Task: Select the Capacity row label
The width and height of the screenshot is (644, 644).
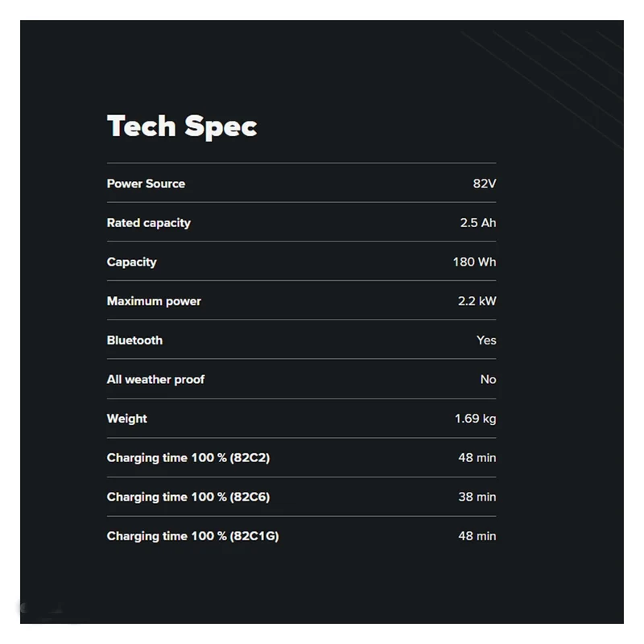Action: pyautogui.click(x=132, y=262)
